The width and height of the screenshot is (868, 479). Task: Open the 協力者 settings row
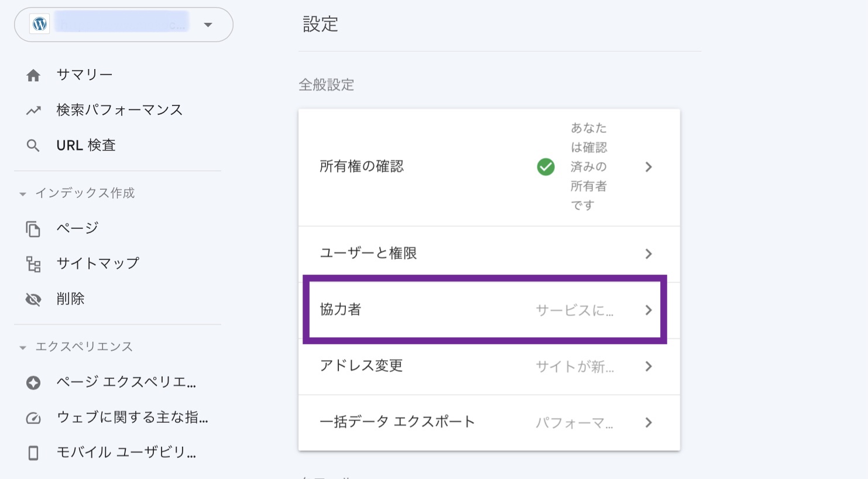[x=485, y=310]
